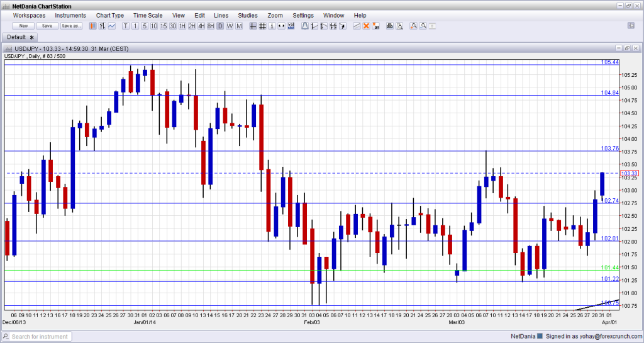This screenshot has width=644, height=343.
Task: Click the print icon
Action: coord(390,26)
